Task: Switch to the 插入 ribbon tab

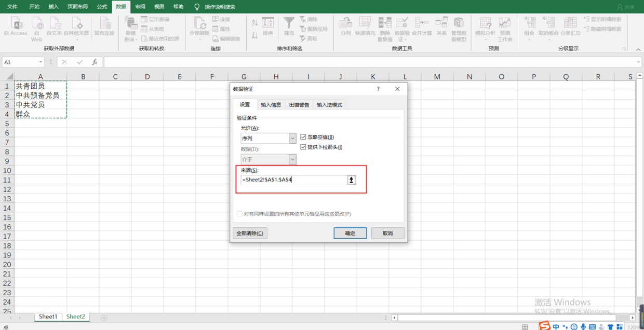Action: pos(53,7)
